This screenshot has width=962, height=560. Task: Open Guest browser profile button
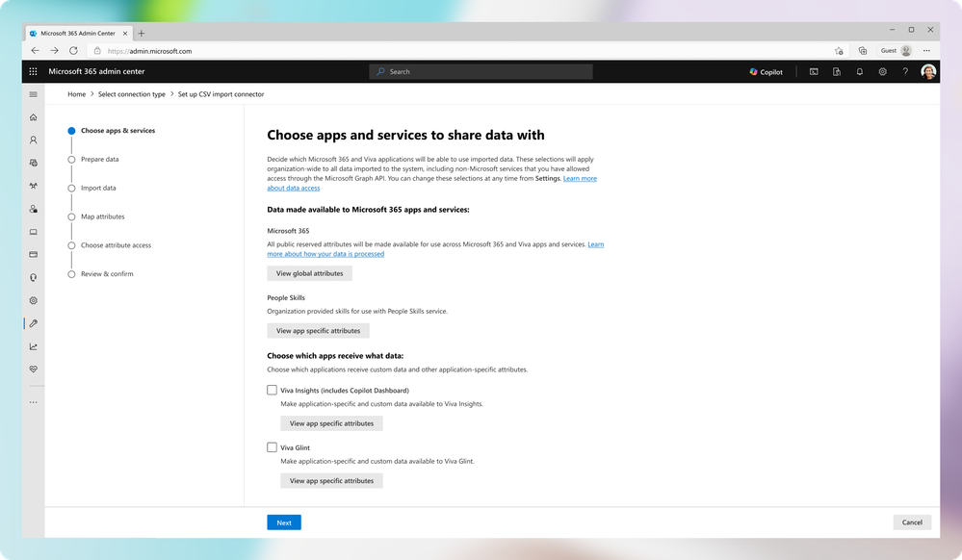pyautogui.click(x=896, y=51)
